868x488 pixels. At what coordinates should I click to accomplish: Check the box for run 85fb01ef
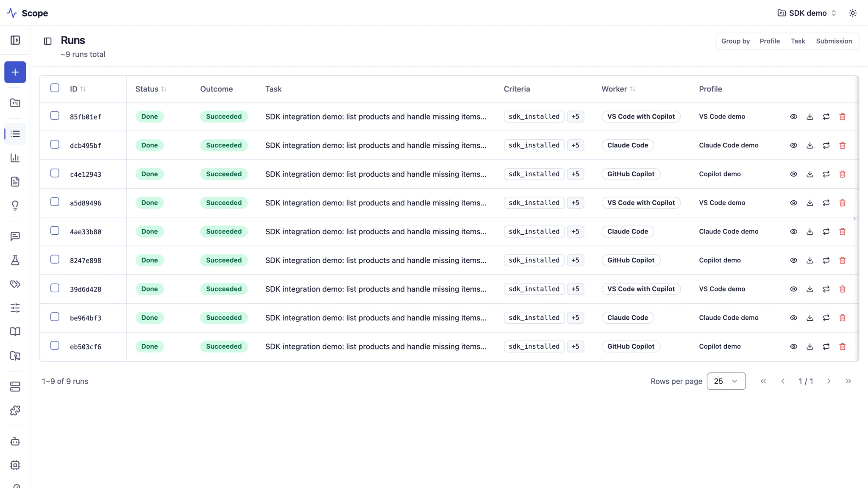(55, 116)
